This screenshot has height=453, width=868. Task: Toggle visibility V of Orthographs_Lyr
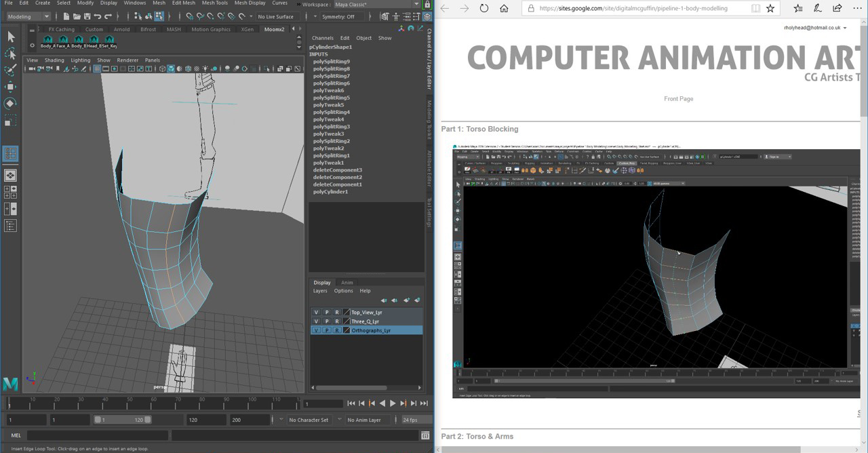[x=316, y=330]
